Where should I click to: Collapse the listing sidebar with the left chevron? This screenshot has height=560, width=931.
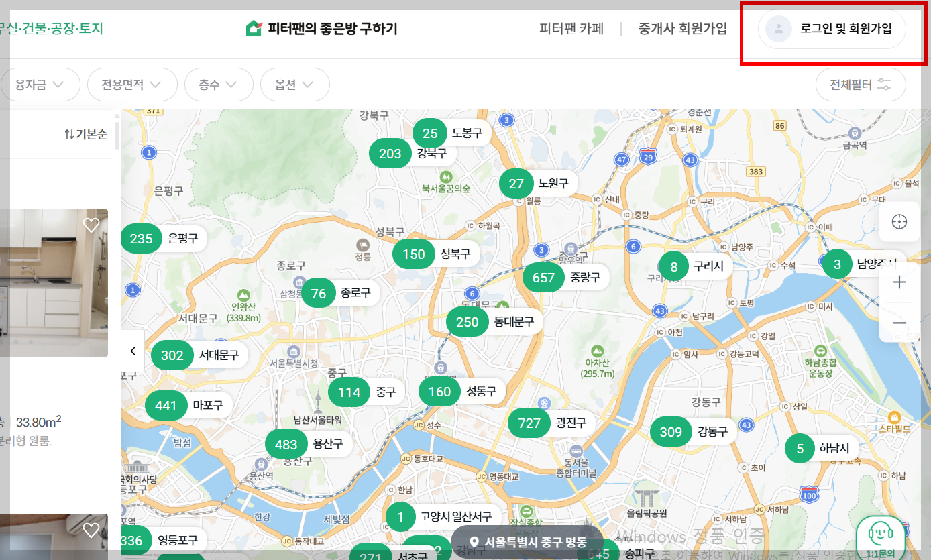coord(132,350)
